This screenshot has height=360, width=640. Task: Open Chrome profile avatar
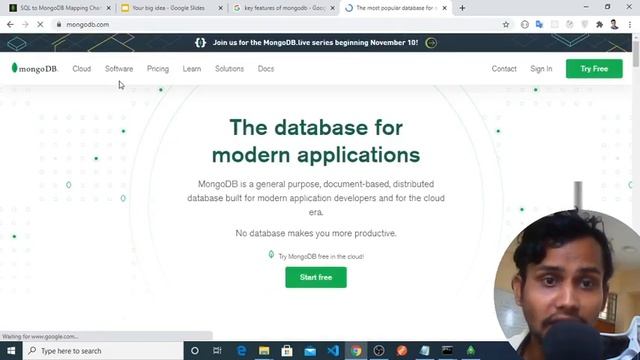[614, 24]
